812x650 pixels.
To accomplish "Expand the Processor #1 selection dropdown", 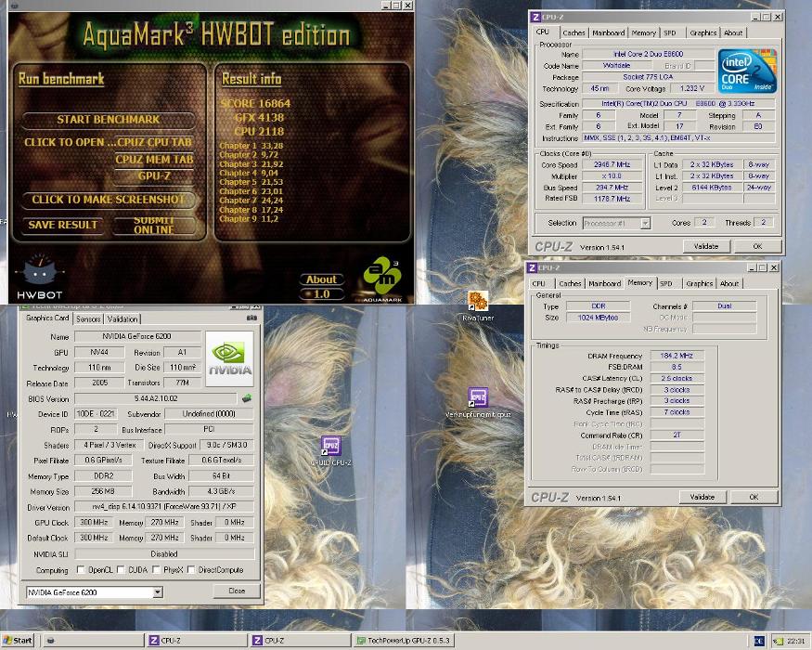I will pos(645,224).
